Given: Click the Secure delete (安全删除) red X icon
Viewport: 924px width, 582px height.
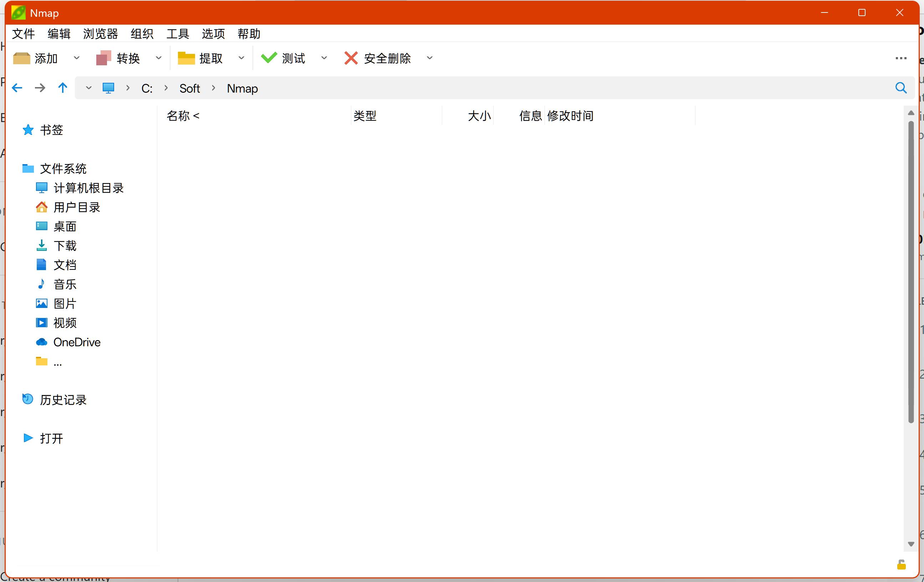Looking at the screenshot, I should click(x=351, y=58).
